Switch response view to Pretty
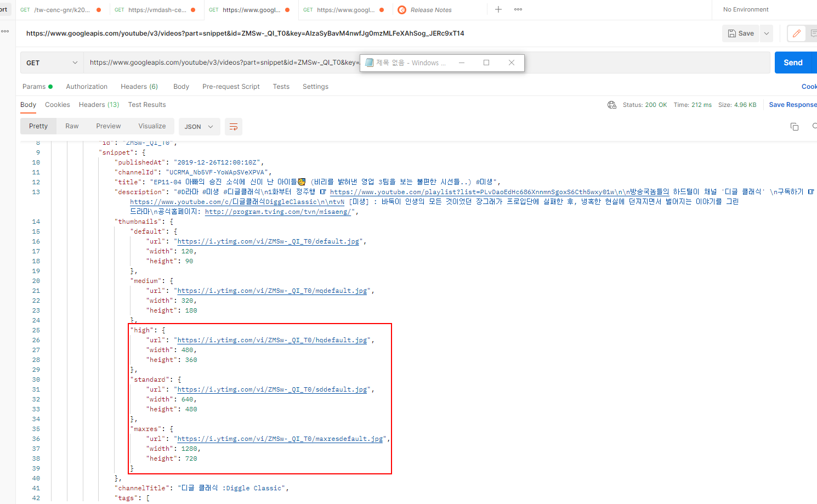817x504 pixels. tap(38, 126)
